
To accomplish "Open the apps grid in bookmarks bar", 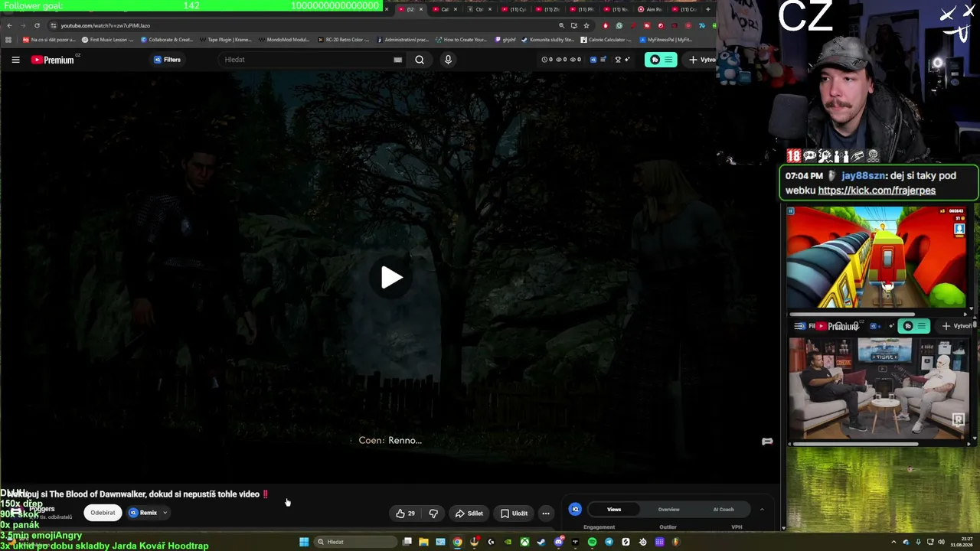I will 8,40.
